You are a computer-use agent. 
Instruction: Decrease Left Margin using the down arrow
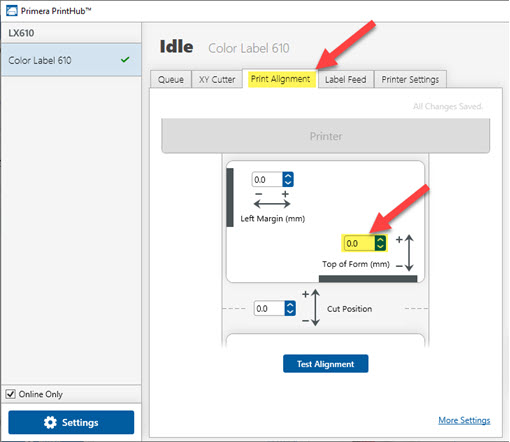288,183
